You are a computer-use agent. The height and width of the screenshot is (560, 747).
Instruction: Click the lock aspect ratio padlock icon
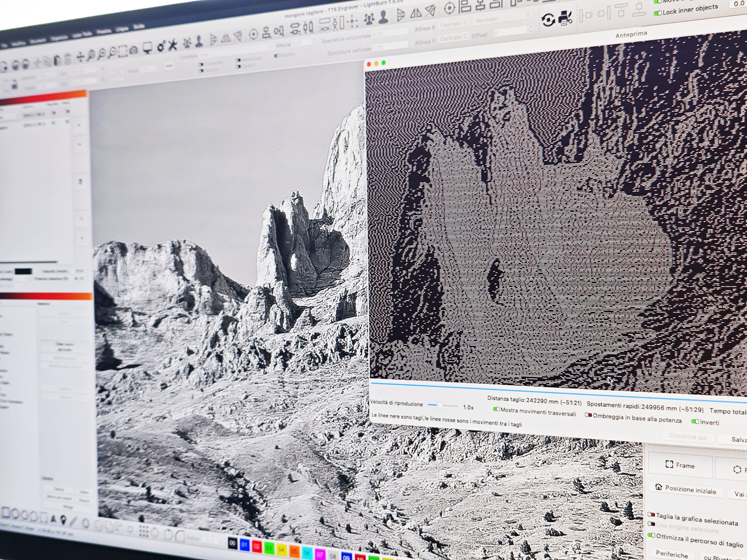tap(15, 84)
